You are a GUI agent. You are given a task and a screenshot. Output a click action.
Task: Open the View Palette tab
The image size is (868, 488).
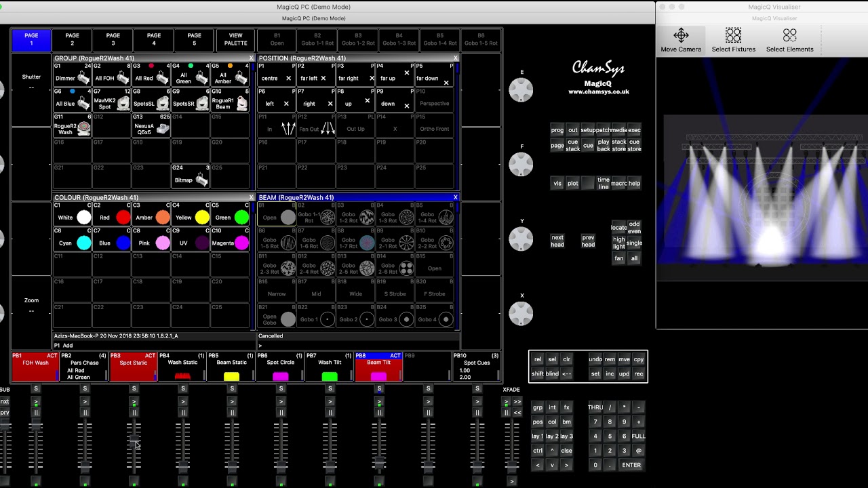(x=235, y=39)
